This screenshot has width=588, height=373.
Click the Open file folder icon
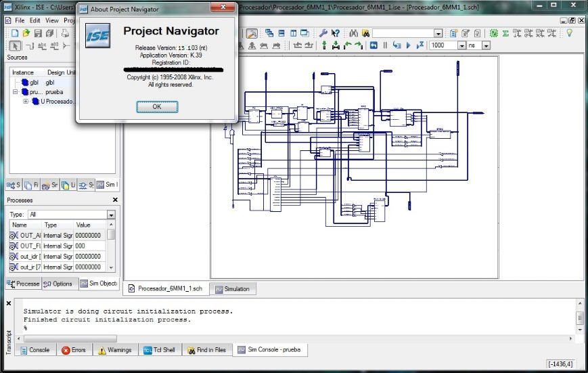tap(26, 33)
